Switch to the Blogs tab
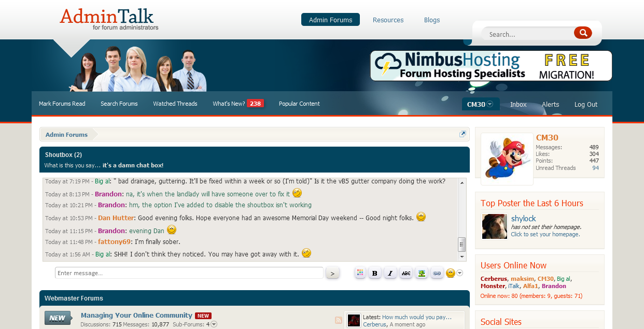The width and height of the screenshot is (644, 329). [432, 20]
